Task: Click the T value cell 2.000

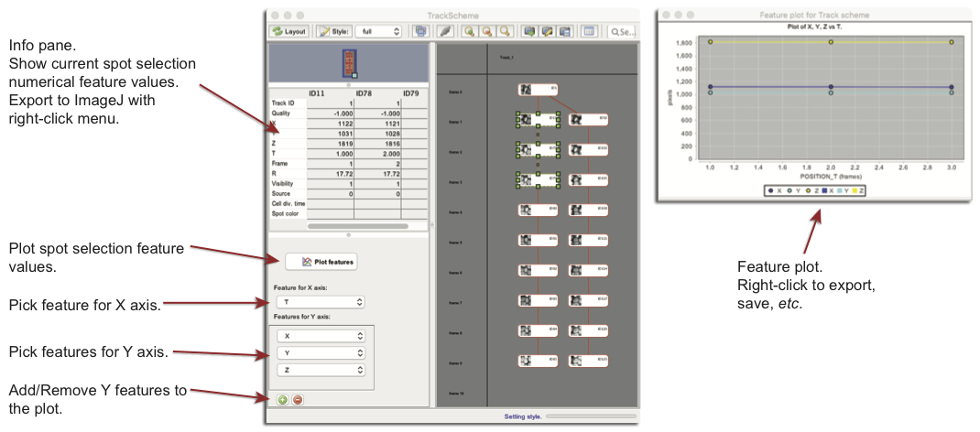Action: 377,153
